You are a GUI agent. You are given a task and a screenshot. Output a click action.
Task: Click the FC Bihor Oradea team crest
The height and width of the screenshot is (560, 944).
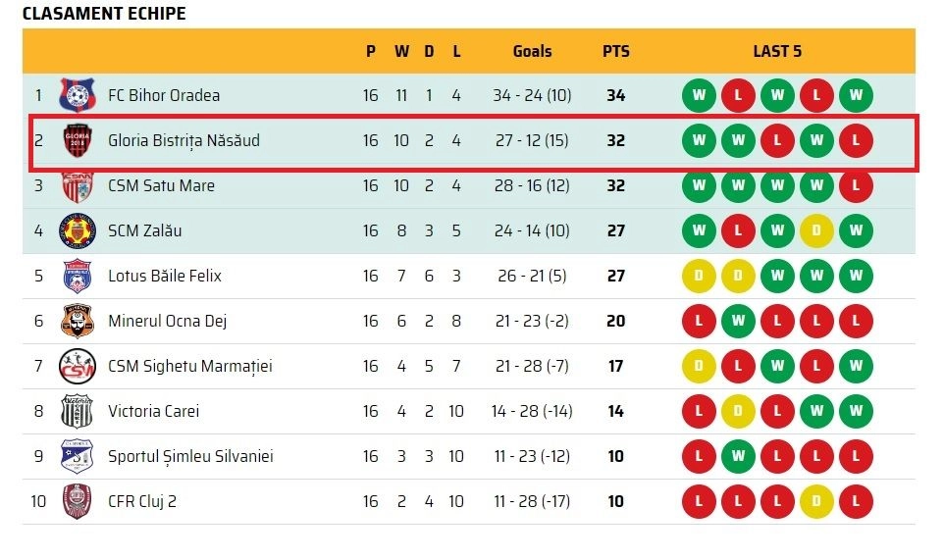[x=78, y=95]
